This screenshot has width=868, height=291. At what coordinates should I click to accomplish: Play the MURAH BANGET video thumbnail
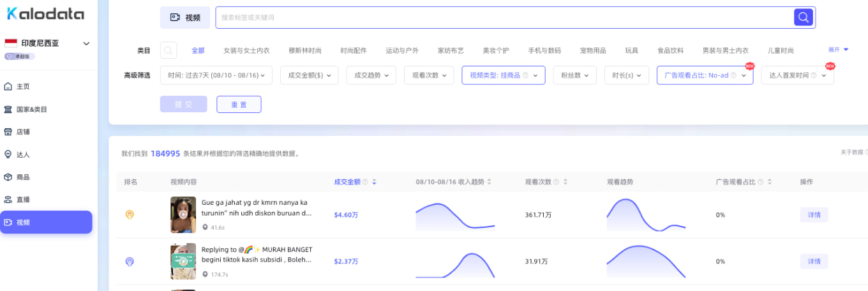[183, 261]
